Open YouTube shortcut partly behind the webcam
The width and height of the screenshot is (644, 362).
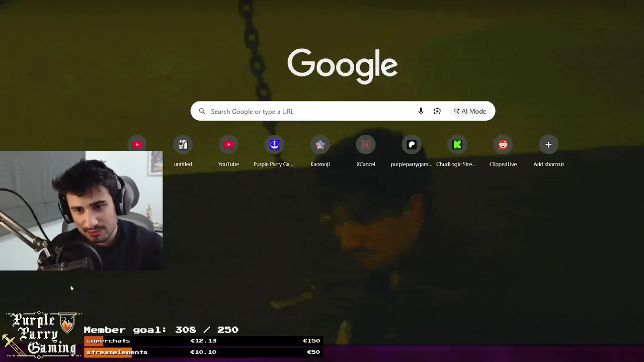tap(137, 144)
